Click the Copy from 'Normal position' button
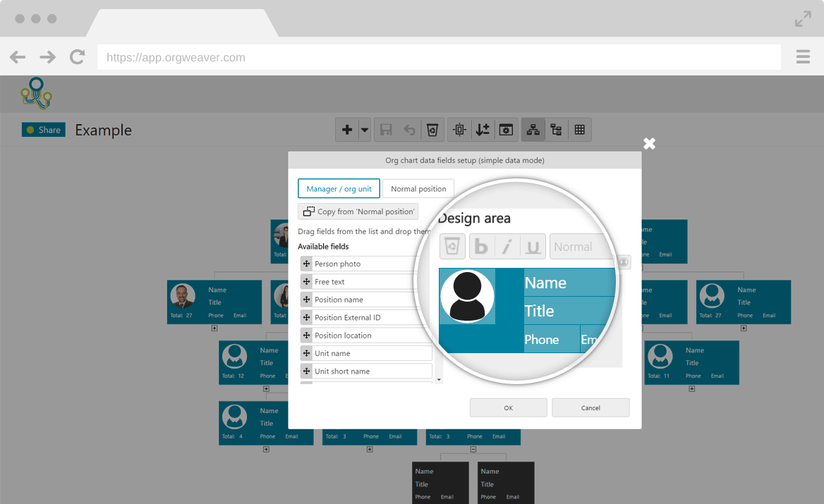The height and width of the screenshot is (504, 824). [x=358, y=211]
